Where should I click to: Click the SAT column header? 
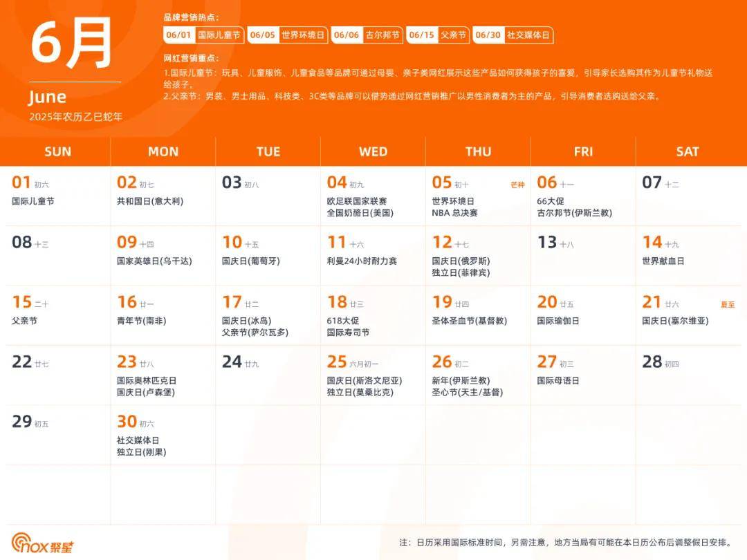coord(688,151)
